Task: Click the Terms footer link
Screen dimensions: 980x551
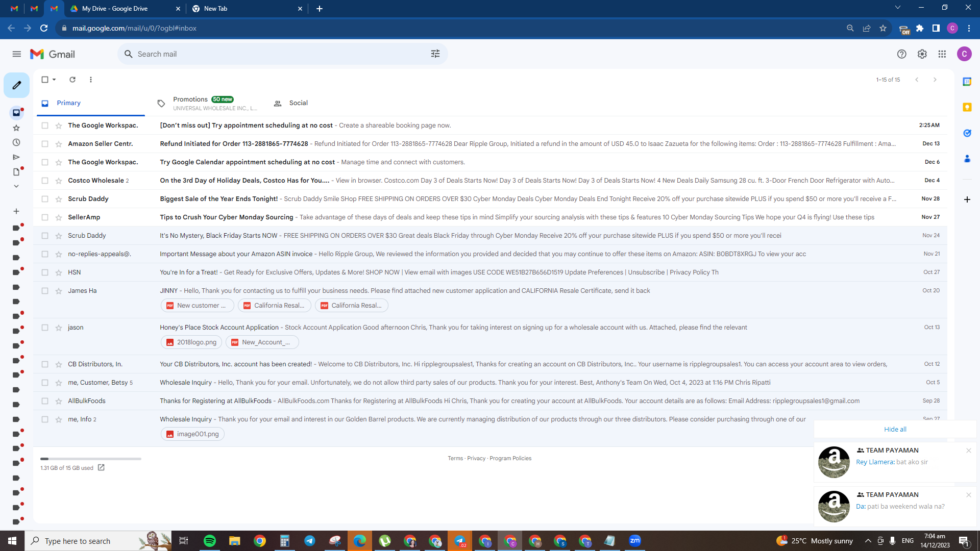Action: click(x=455, y=458)
